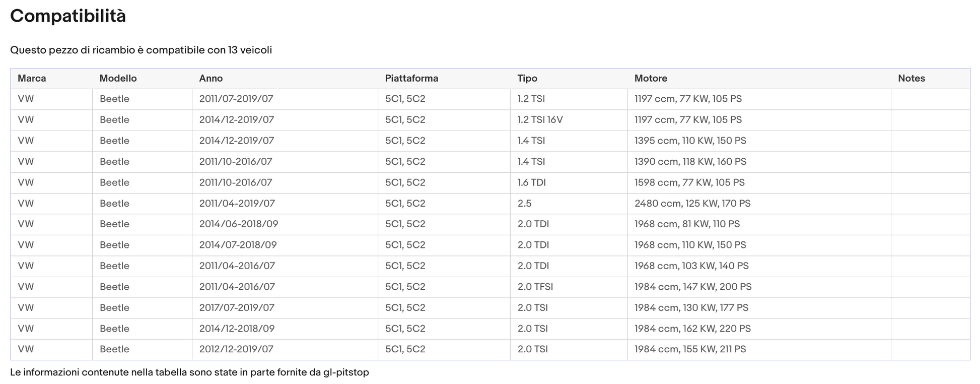Image resolution: width=980 pixels, height=384 pixels.
Task: Click the Compatibilità heading
Action: pos(68,16)
